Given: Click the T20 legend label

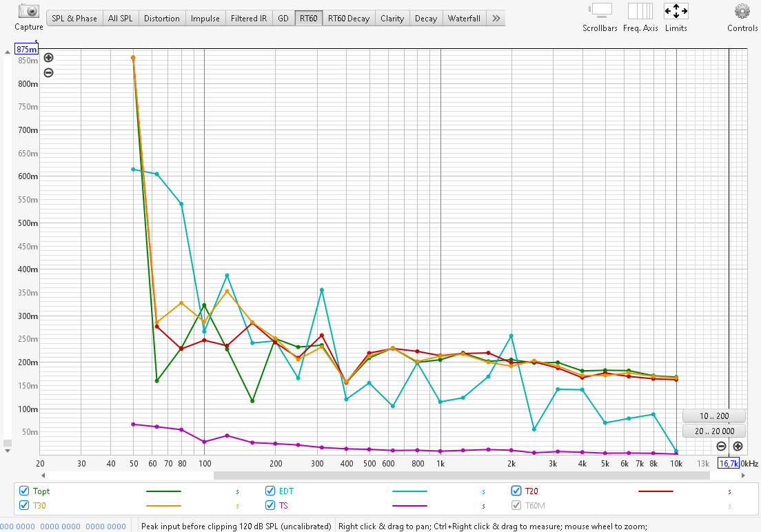Looking at the screenshot, I should (531, 491).
